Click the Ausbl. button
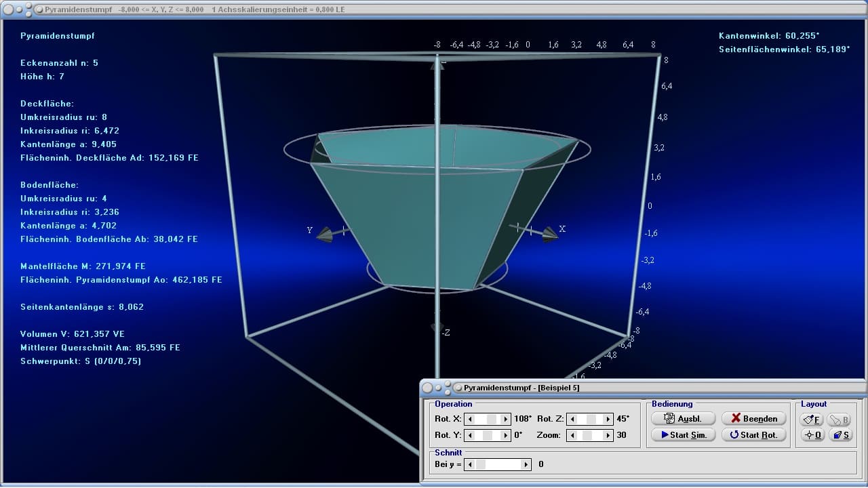This screenshot has width=868, height=488. 683,418
